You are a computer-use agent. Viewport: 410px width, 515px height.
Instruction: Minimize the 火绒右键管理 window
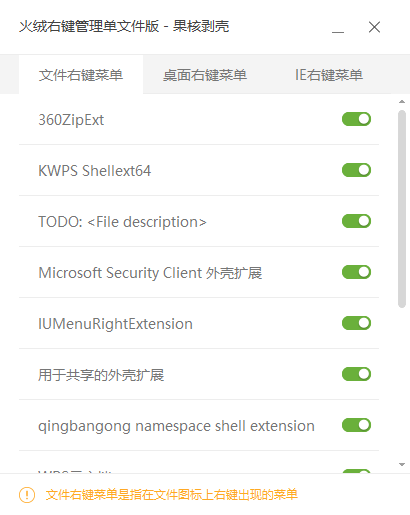(338, 27)
